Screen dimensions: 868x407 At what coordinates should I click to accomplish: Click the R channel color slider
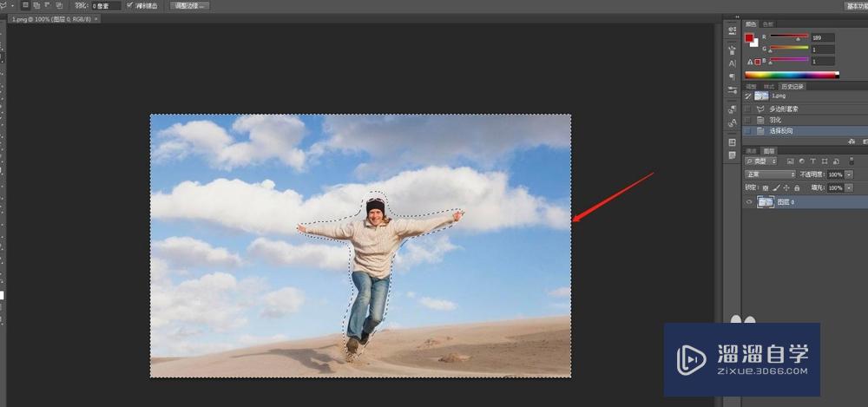[789, 36]
